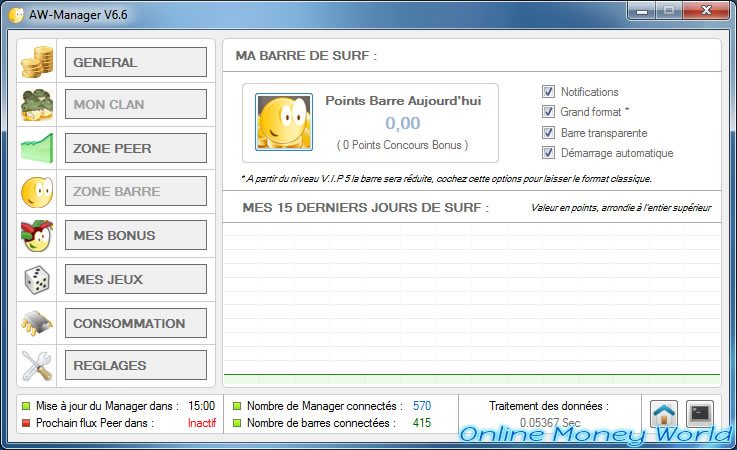737x450 pixels.
Task: Click 'Valeur en points, arrondie' note
Action: point(621,207)
